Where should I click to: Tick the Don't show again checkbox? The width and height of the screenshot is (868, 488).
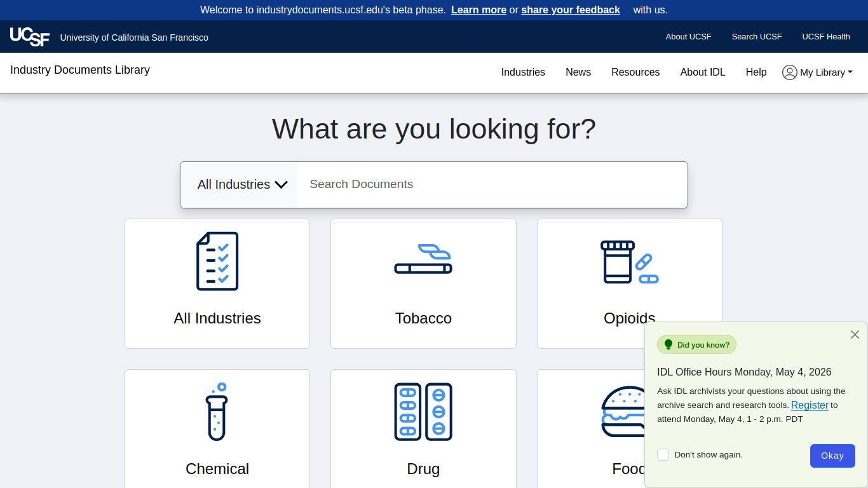coord(663,454)
